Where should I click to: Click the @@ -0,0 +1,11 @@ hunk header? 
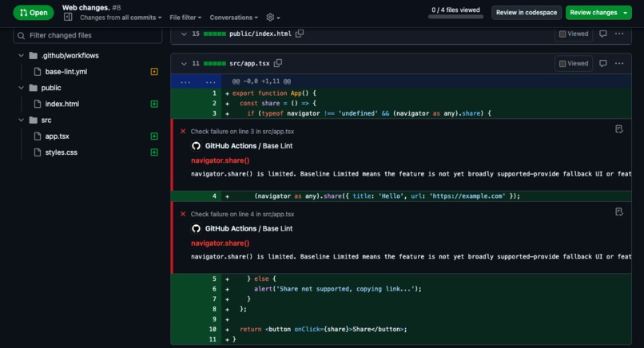tap(261, 81)
